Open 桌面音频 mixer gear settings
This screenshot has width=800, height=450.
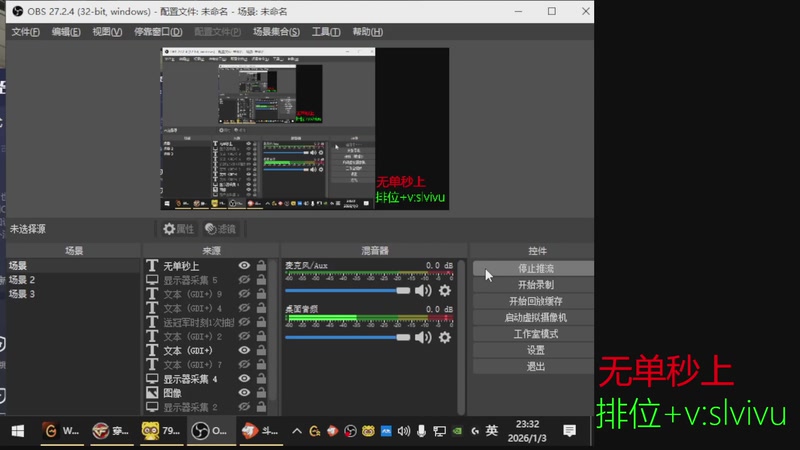click(445, 337)
